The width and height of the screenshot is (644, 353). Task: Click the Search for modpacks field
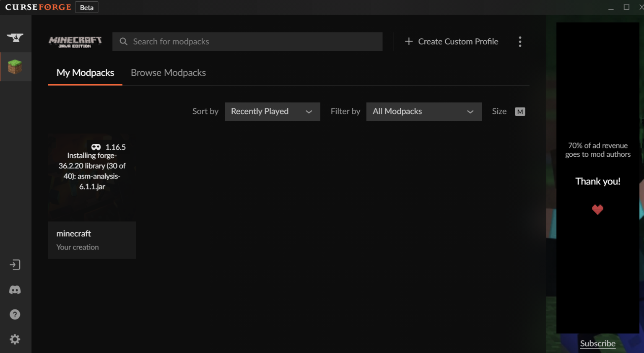coord(247,42)
